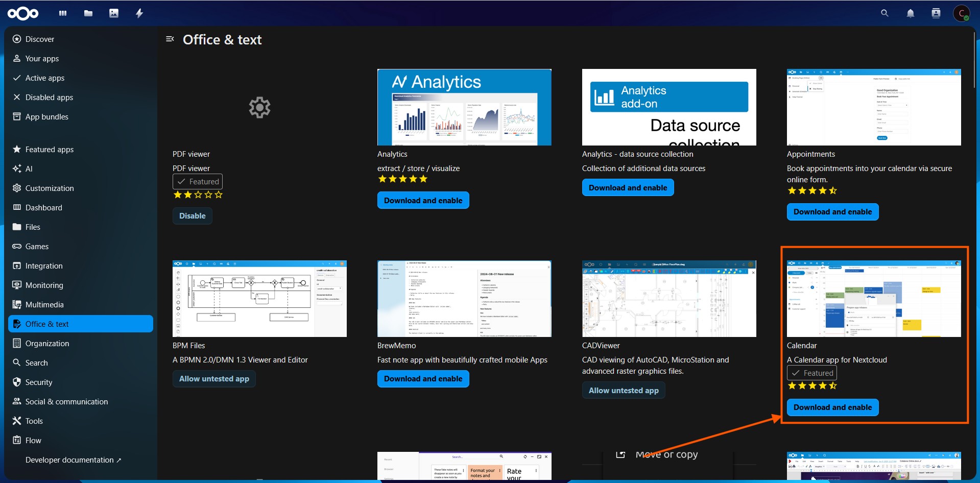
Task: Open the Files app from top bar
Action: 88,13
